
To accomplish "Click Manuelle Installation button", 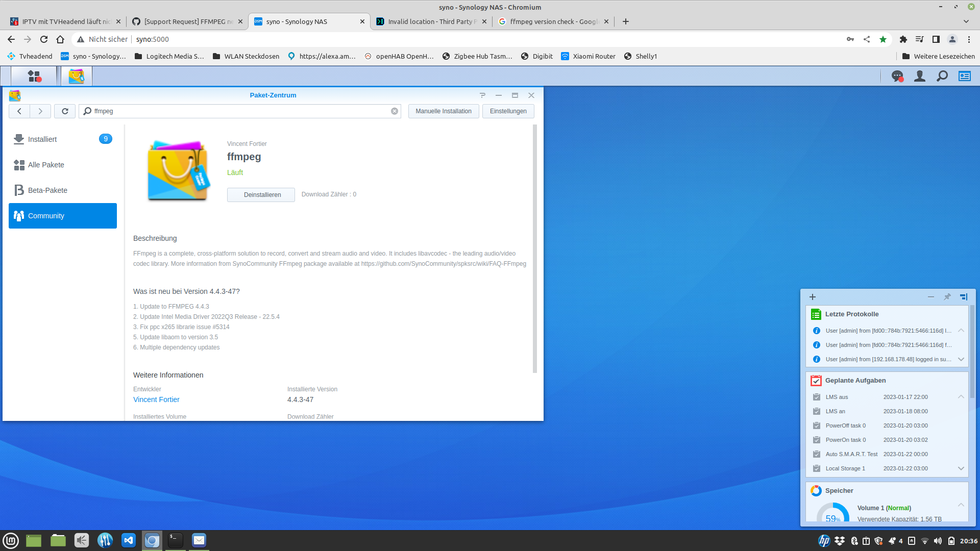I will tap(444, 111).
